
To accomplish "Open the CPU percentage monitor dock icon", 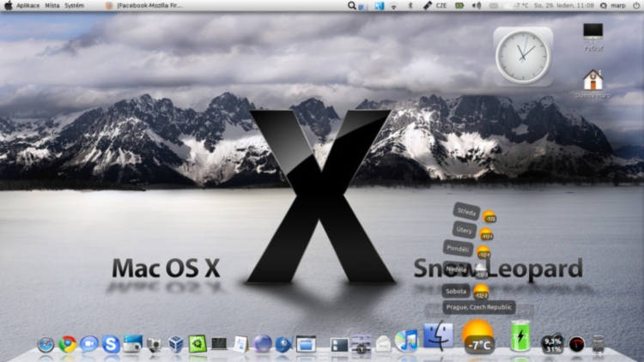I will click(552, 344).
